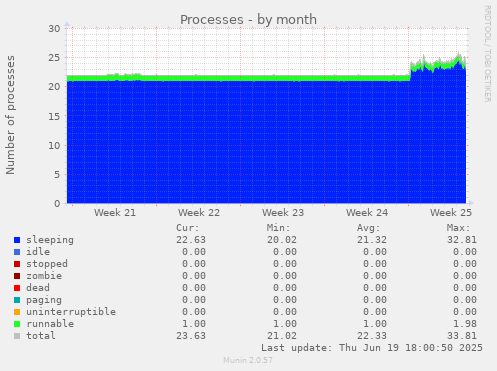Click the 'Max:' column header

click(x=458, y=228)
